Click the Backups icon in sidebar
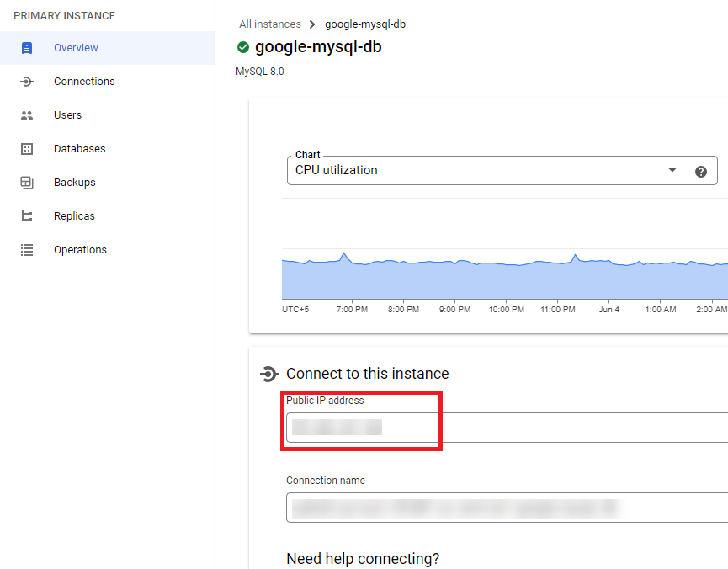 [27, 183]
